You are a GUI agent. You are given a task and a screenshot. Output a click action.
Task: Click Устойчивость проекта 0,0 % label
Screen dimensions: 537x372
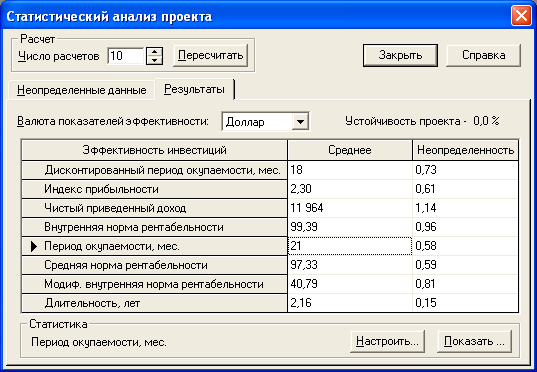(422, 121)
